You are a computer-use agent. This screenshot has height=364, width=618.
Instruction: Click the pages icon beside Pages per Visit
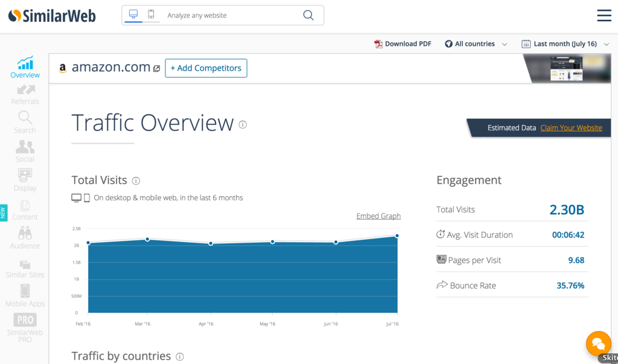point(441,260)
